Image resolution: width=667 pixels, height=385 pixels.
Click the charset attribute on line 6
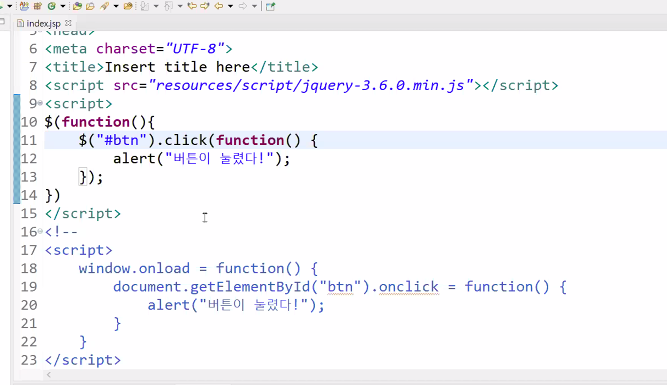click(126, 48)
